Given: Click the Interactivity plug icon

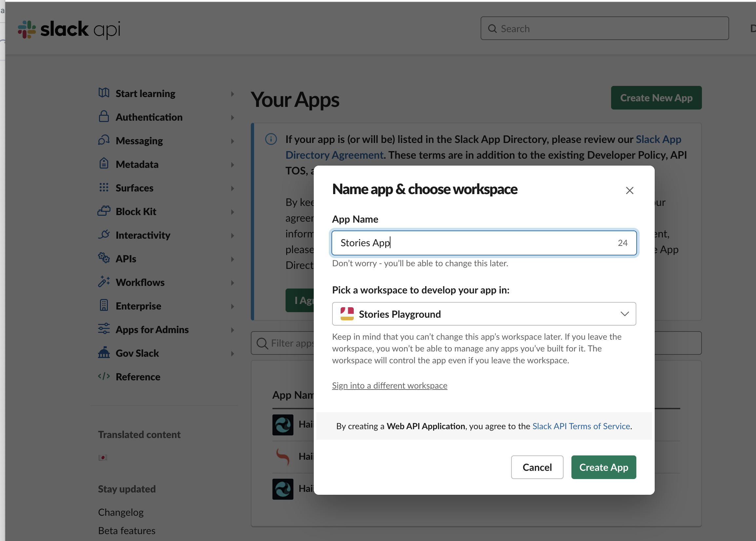Looking at the screenshot, I should tap(104, 234).
